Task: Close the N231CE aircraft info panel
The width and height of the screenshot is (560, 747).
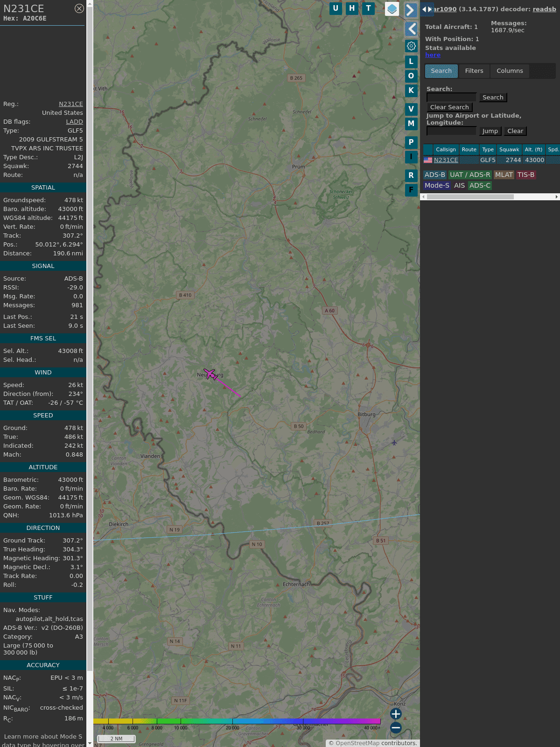Action: tap(79, 8)
